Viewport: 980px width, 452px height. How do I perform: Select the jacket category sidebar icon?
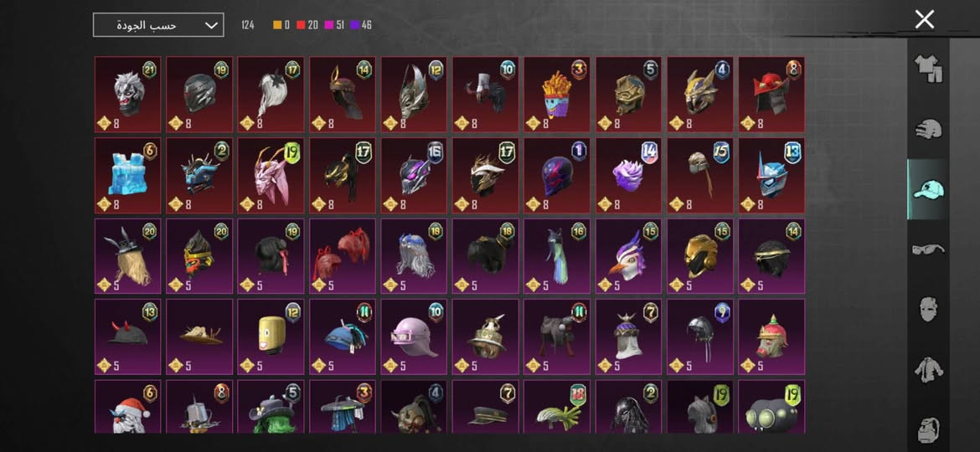[x=928, y=370]
